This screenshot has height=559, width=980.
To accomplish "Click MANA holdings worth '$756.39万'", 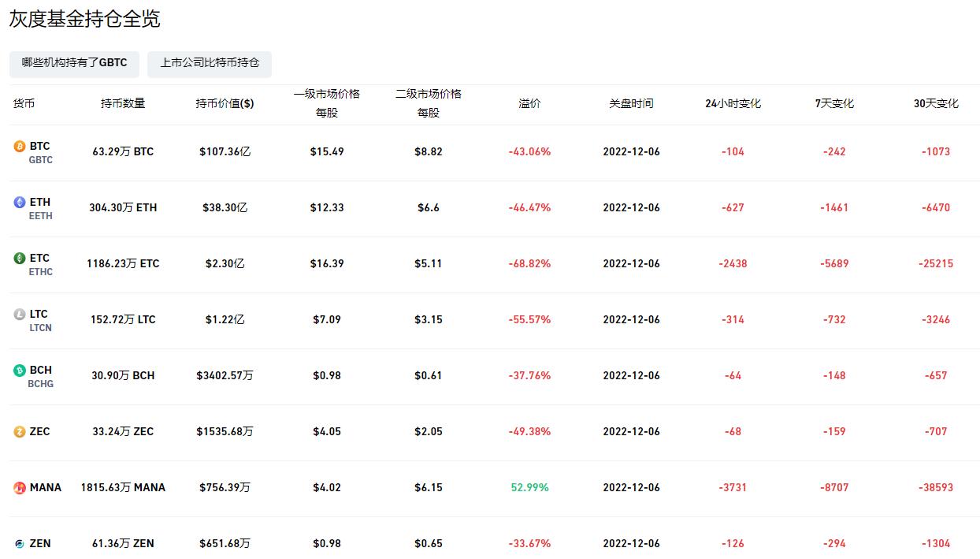I will pos(225,487).
